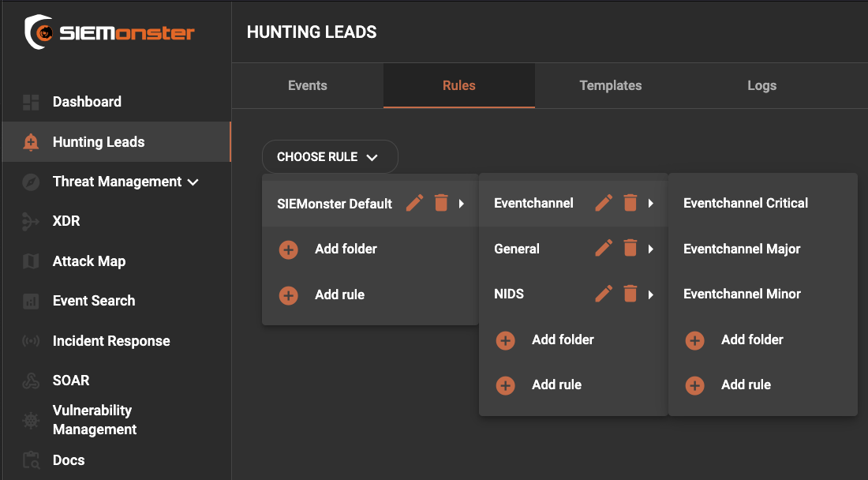Screen dimensions: 868x480
Task: Click the trash icon for General folder
Action: click(630, 249)
